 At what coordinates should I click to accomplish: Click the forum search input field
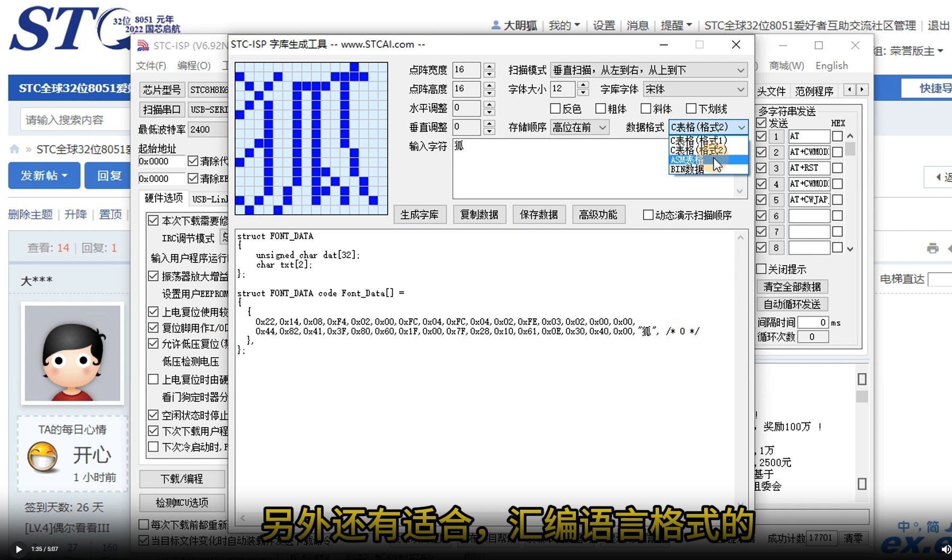tap(75, 120)
